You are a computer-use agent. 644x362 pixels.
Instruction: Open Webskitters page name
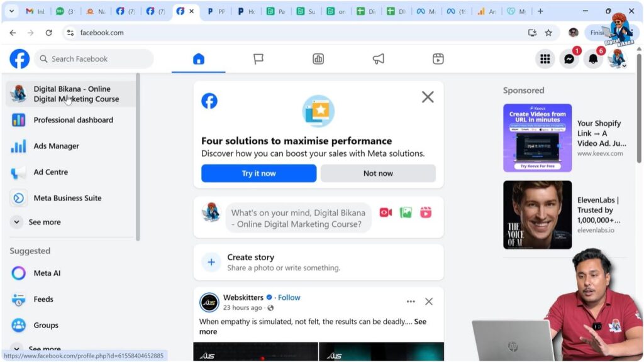pyautogui.click(x=243, y=297)
